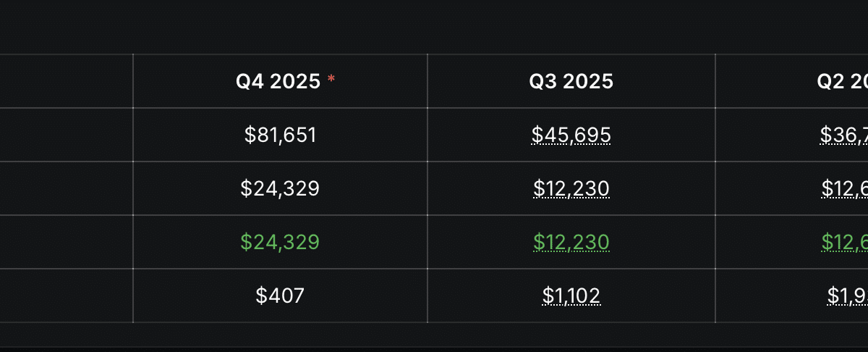Select the Q3 2025 column header
Image resolution: width=868 pixels, height=352 pixels.
tap(571, 82)
